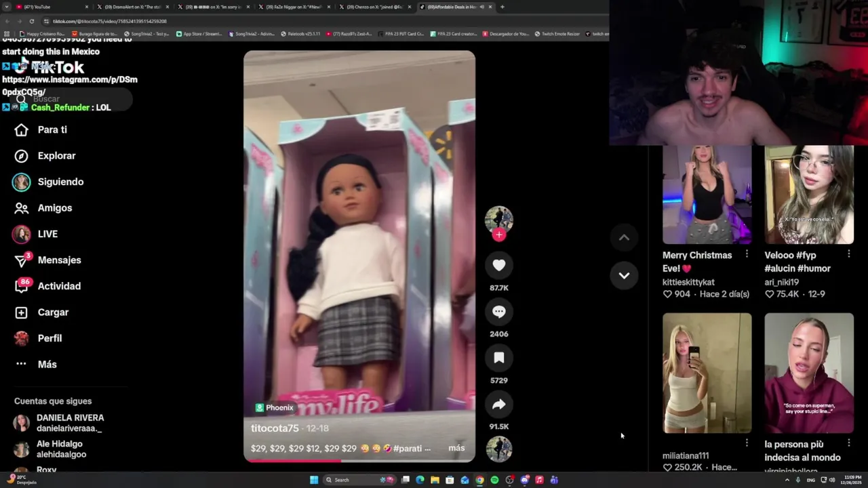
Task: Open miliatiana111 mirror selfie video thumbnail
Action: pyautogui.click(x=707, y=373)
